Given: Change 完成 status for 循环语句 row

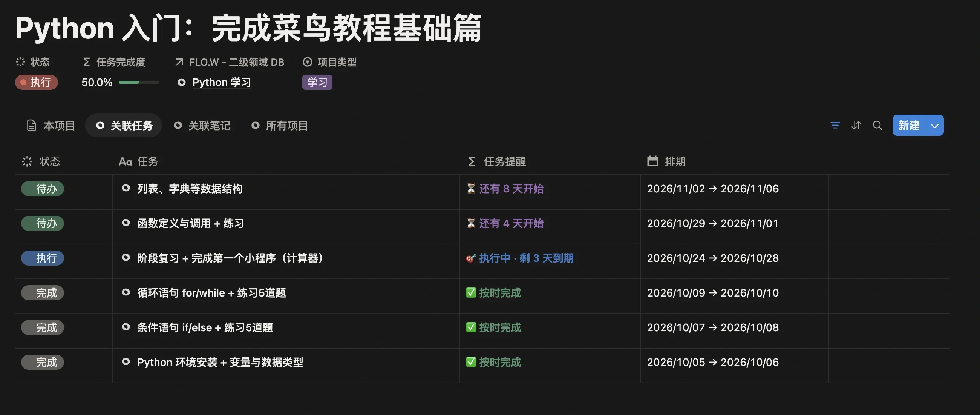Looking at the screenshot, I should pos(43,293).
